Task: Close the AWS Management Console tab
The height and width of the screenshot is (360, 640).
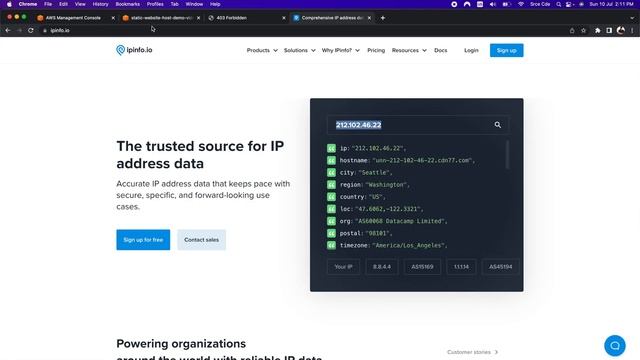Action: [113, 18]
